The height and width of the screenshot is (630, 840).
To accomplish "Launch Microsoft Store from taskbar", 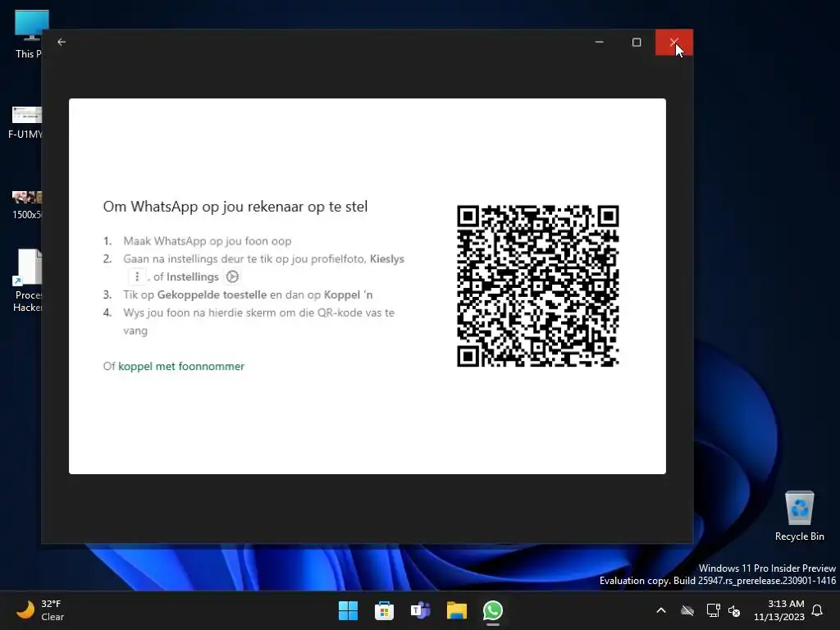I will 384,610.
